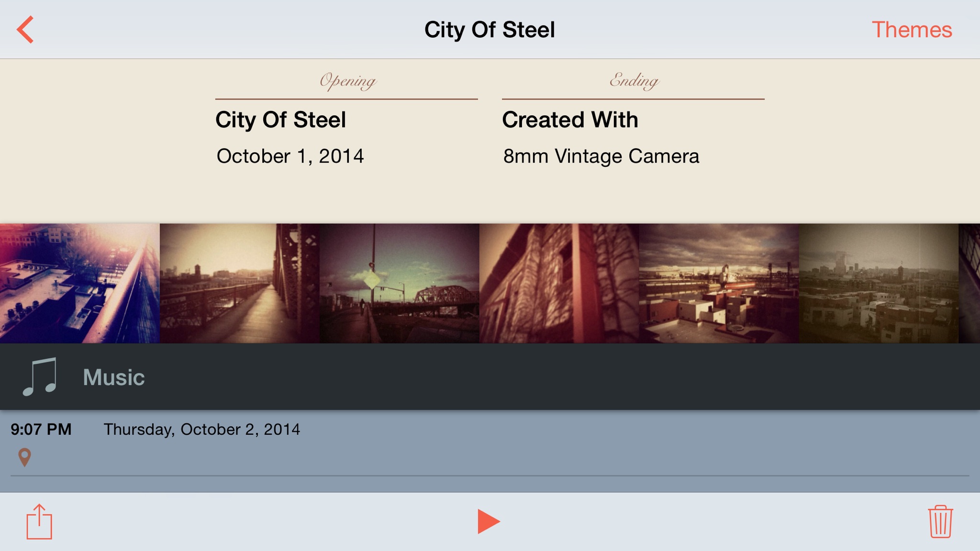Edit ending subtitle 8mm Vintage Camera

point(601,156)
